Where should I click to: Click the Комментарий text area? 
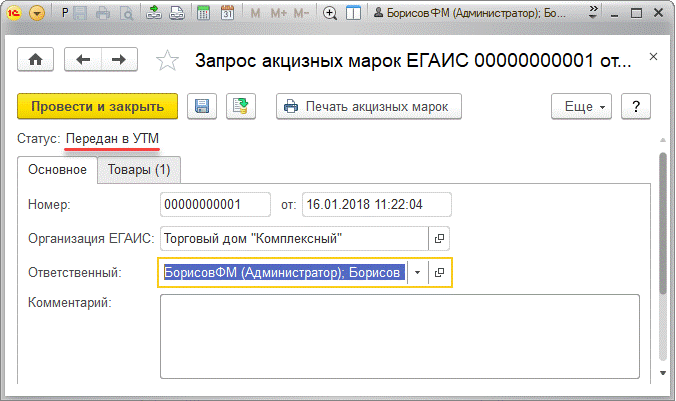pos(400,336)
